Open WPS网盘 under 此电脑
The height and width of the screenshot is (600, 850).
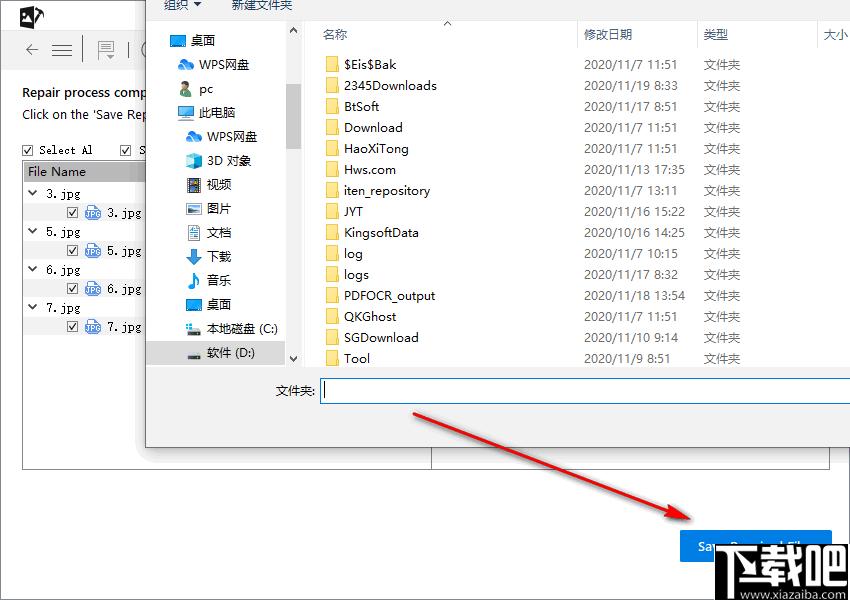[x=221, y=137]
